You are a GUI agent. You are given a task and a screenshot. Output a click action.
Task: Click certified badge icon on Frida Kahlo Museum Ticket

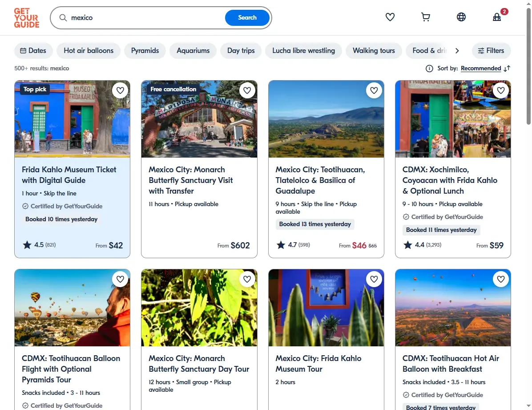25,206
